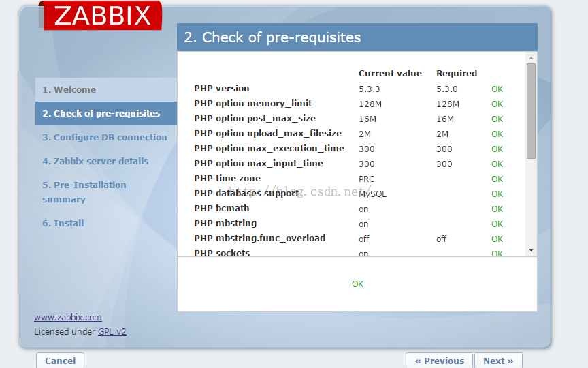Click the PHP mbstring.func_overload label

[259, 239]
